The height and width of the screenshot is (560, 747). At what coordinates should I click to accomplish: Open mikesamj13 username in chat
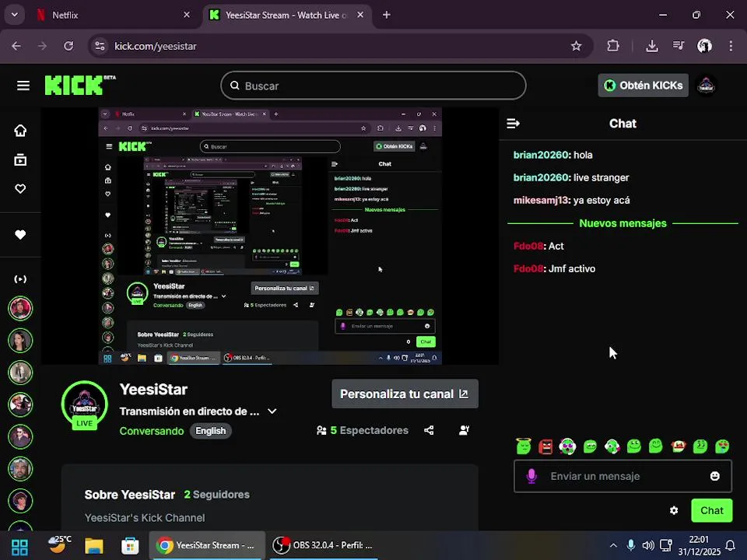tap(542, 201)
